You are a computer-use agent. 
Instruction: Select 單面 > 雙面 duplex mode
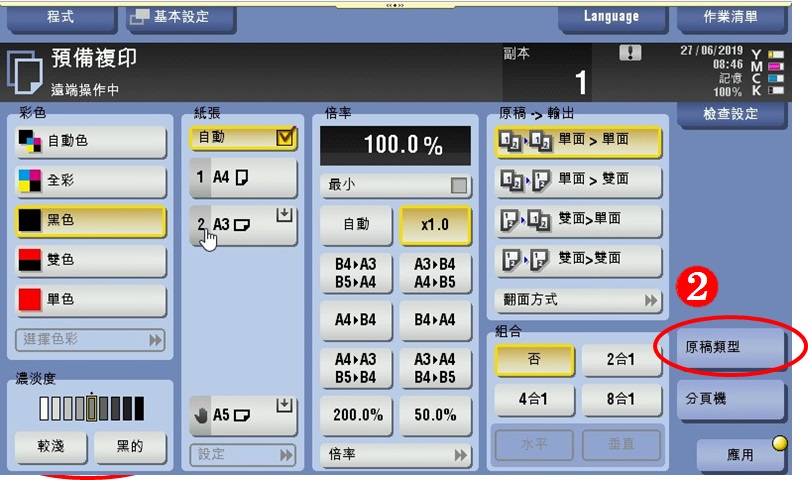click(x=578, y=181)
